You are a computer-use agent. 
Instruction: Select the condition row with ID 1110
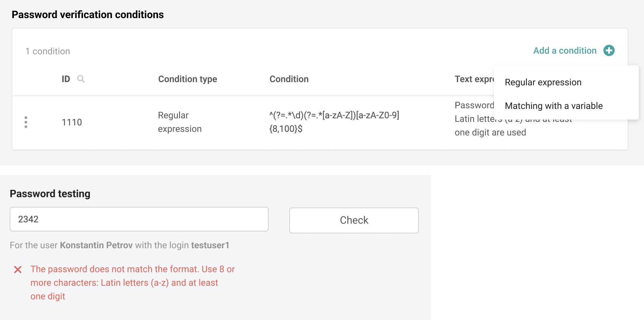227,122
